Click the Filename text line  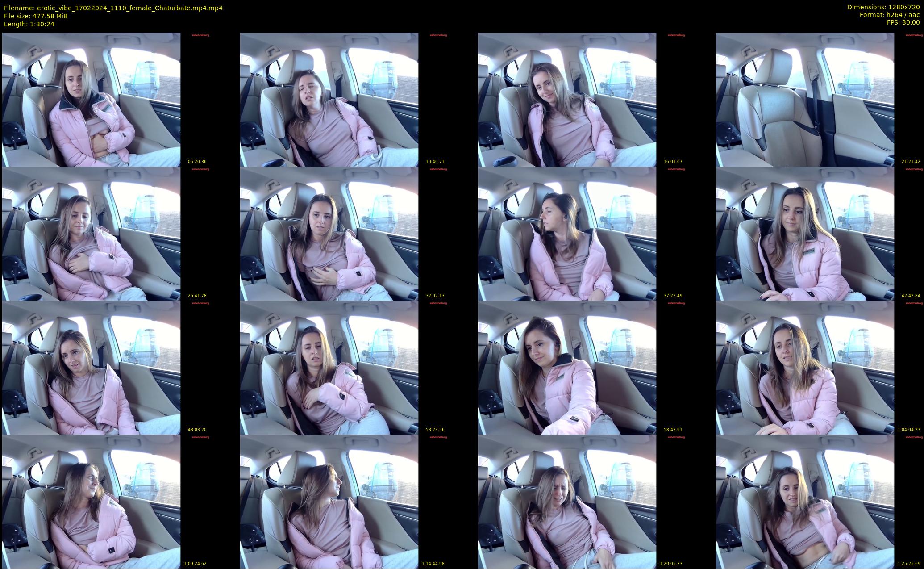[113, 8]
